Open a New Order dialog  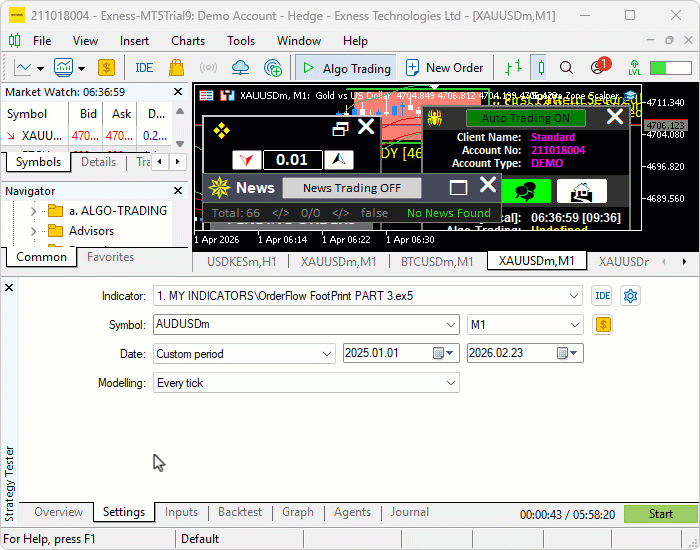coord(445,68)
